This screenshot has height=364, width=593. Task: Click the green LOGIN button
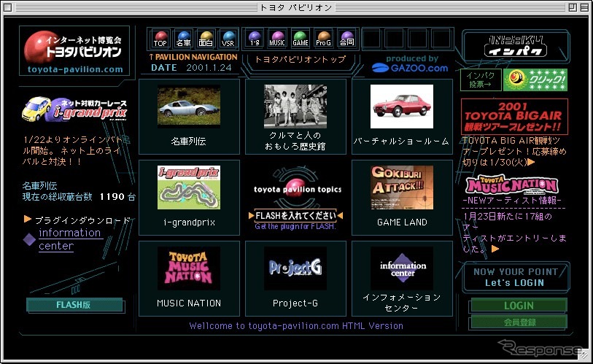click(519, 306)
